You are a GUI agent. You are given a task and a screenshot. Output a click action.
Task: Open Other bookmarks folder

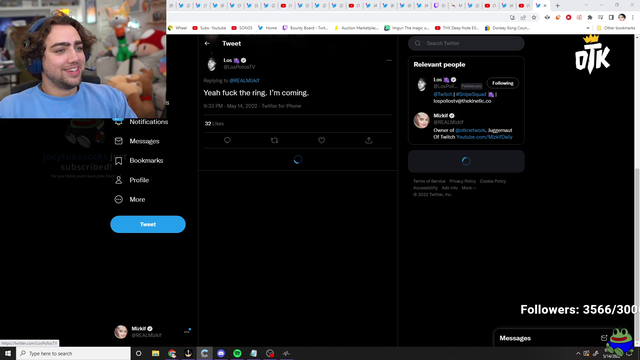(x=616, y=28)
